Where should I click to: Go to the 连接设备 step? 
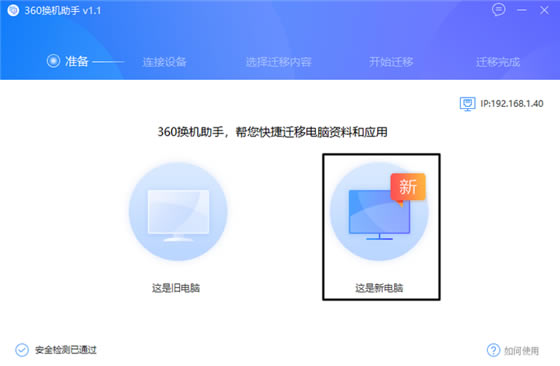(x=164, y=62)
